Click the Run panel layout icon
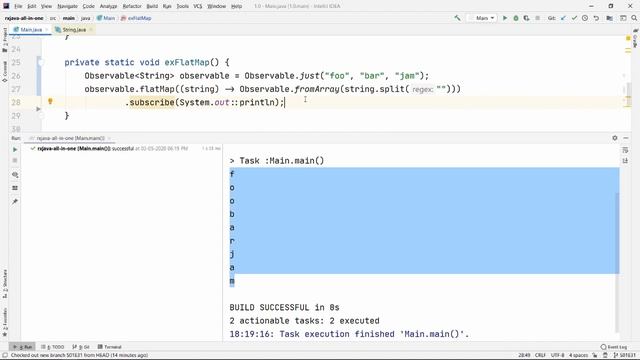This screenshot has height=360, width=640. pyautogui.click(x=15, y=188)
